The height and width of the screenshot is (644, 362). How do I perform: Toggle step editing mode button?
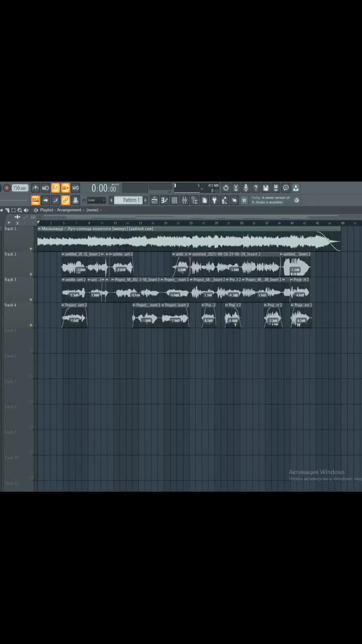point(56,200)
